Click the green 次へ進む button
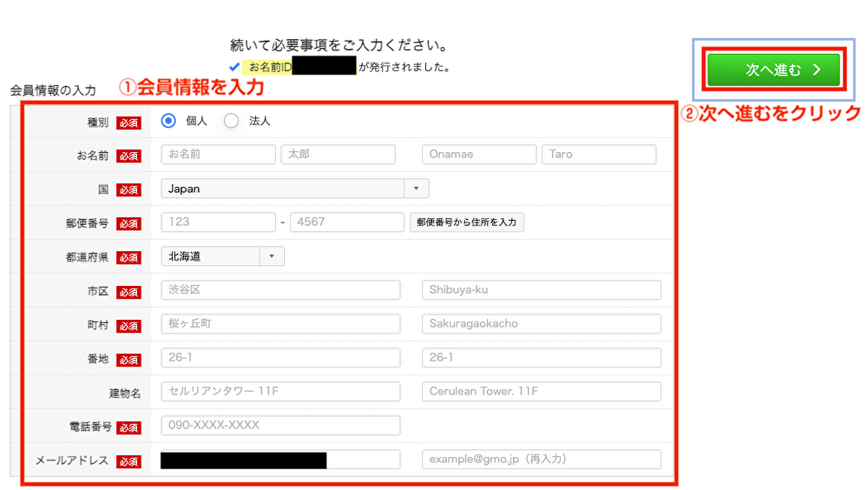Screen dimensions: 868x490 point(773,70)
